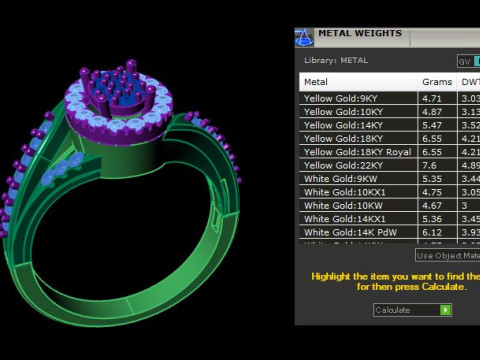480x360 pixels.
Task: Click the 4.71 grams cell
Action: pos(437,98)
